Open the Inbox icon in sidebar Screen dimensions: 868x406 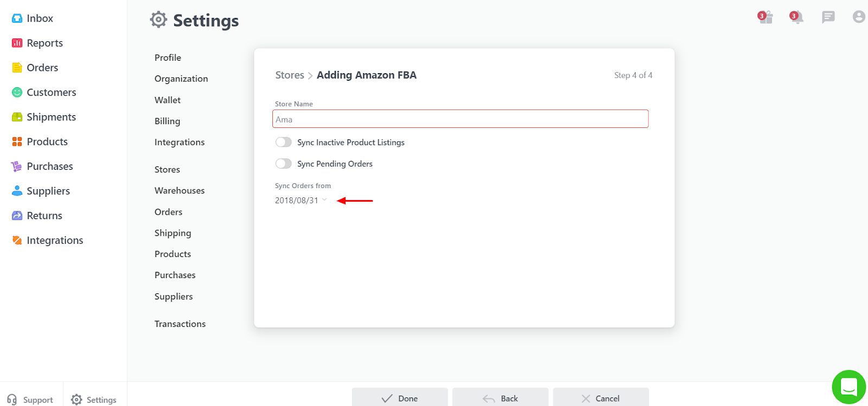pyautogui.click(x=17, y=18)
